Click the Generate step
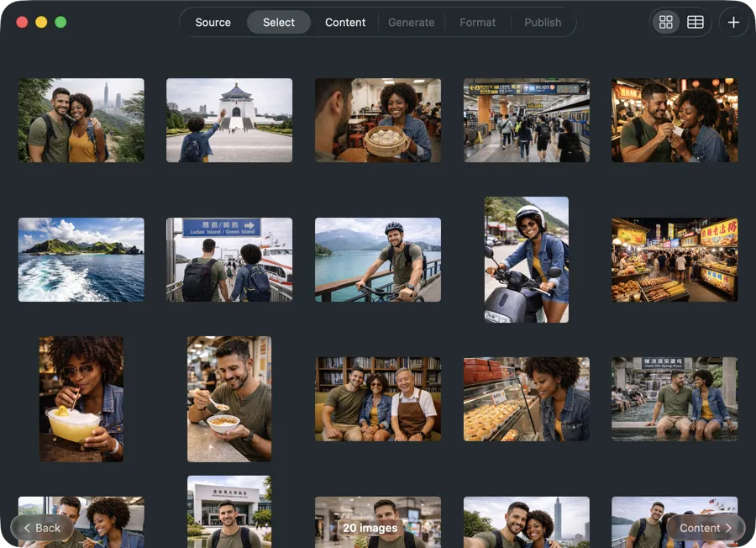Screen dimensions: 756x548 pos(411,23)
